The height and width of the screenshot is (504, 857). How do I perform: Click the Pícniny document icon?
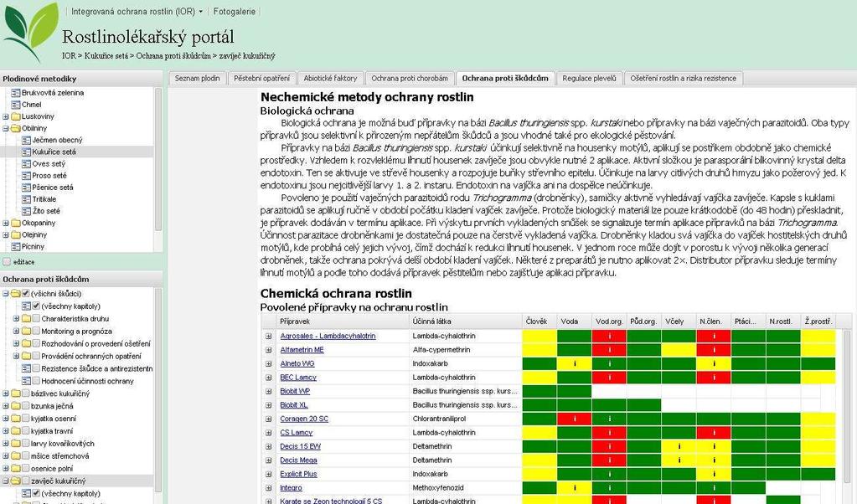(x=16, y=246)
